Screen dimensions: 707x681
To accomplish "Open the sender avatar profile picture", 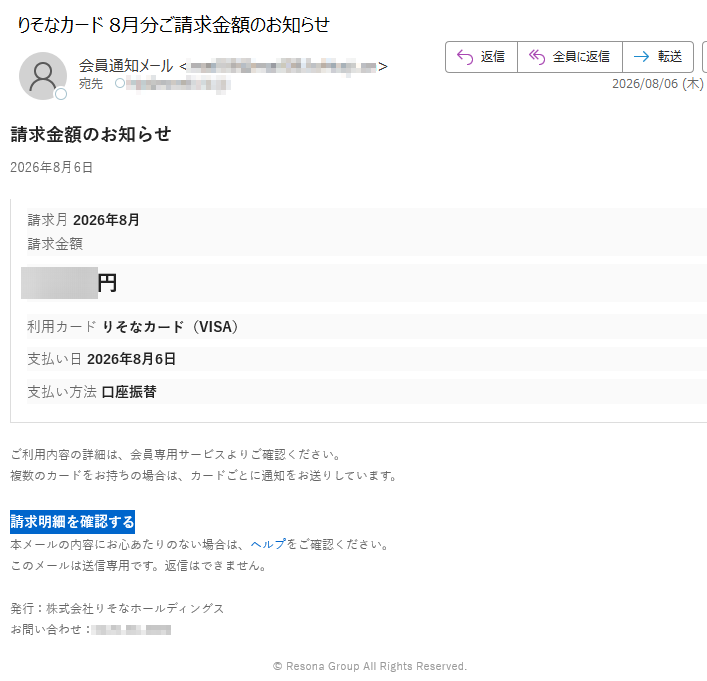I will tap(43, 76).
